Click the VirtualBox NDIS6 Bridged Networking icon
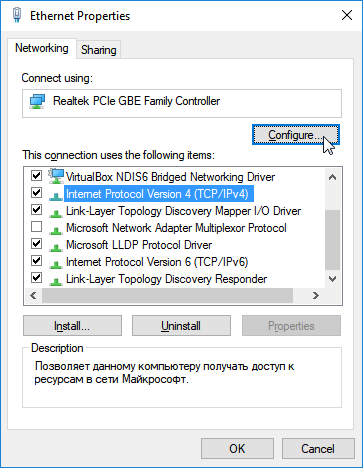Screen dimensions: 363x468 (56, 176)
